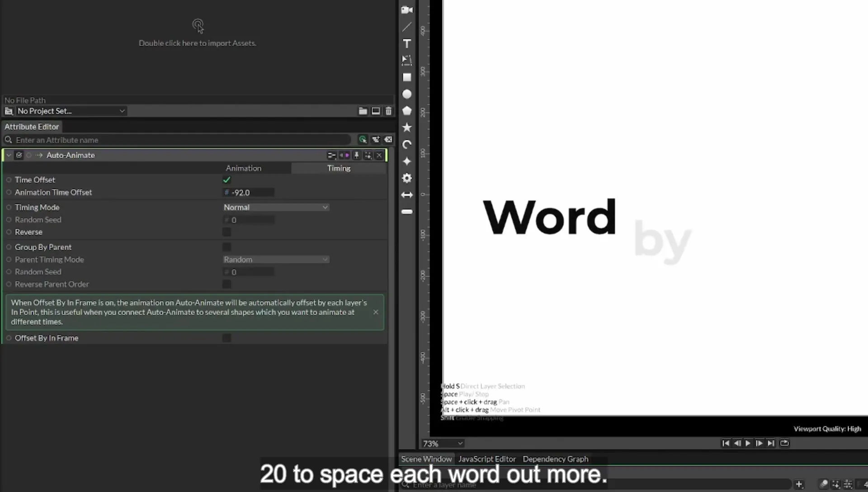Screen dimensions: 868x492
Task: Collapse the Auto-Animate section chevron
Action: point(9,155)
